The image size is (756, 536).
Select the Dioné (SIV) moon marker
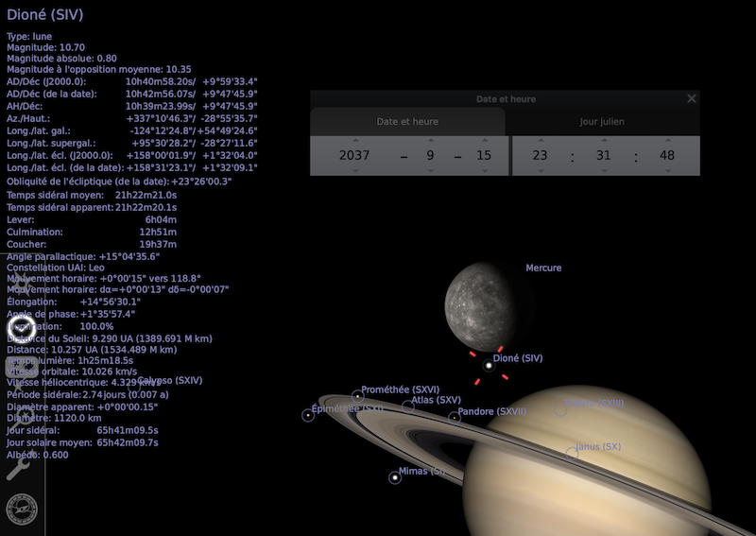(489, 365)
